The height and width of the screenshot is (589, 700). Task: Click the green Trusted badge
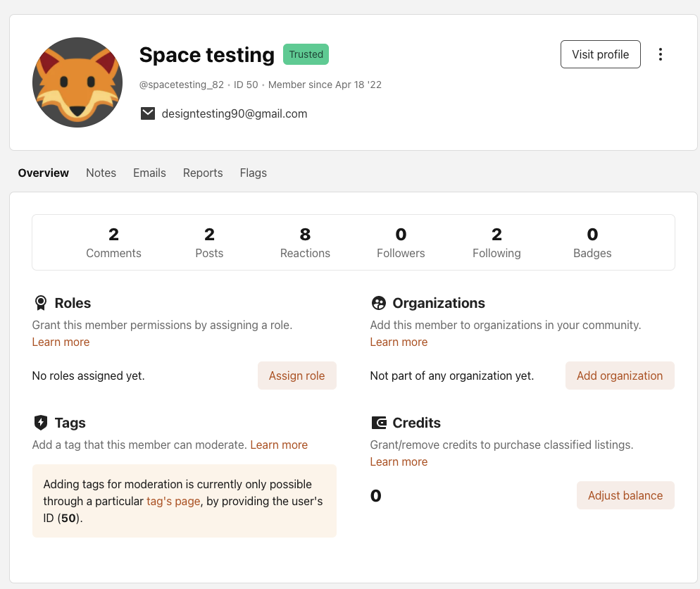(x=306, y=54)
